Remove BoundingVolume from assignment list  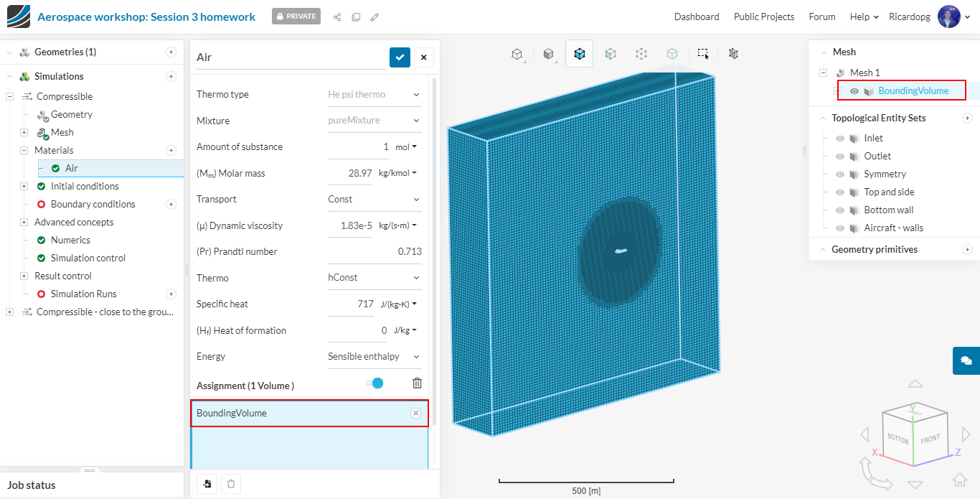pos(415,413)
